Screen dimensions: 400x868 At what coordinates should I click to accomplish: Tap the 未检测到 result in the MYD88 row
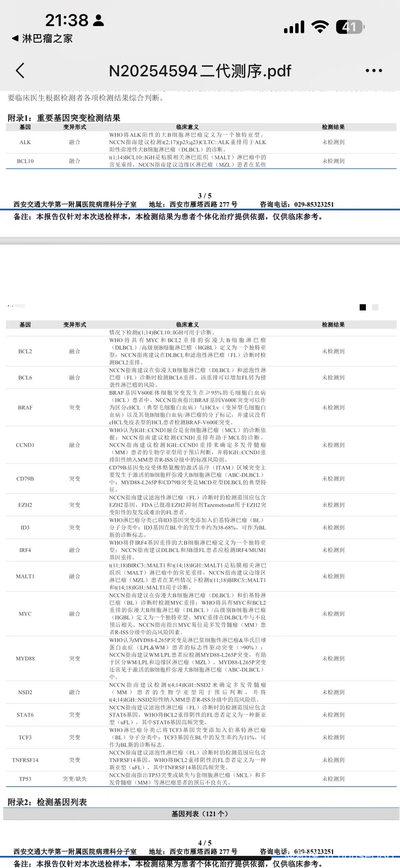point(333,658)
